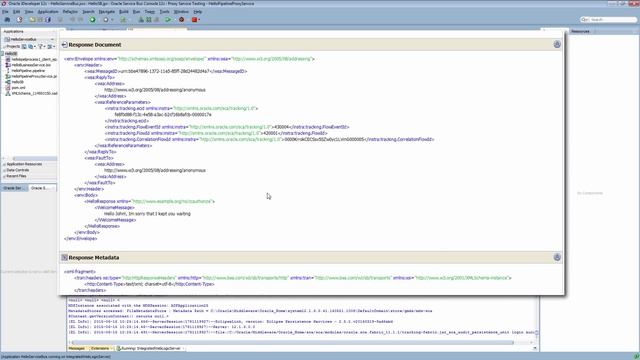Viewport: 640px width, 360px height.
Task: Open the Resources panel tab on the right
Action: [x=580, y=31]
